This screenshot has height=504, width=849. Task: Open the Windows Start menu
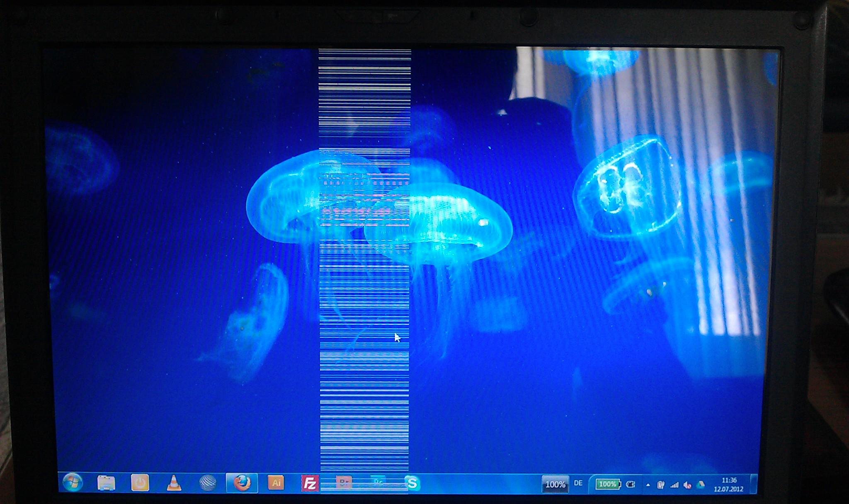[x=73, y=482]
